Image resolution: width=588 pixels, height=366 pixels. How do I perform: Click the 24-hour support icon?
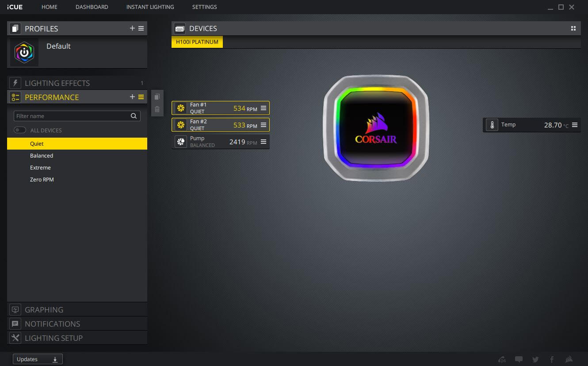pyautogui.click(x=502, y=359)
